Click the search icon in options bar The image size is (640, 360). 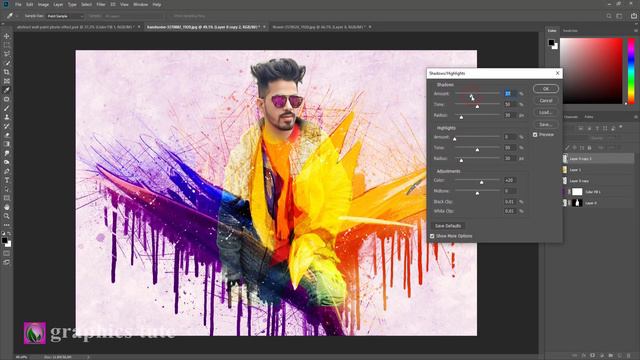tap(609, 16)
